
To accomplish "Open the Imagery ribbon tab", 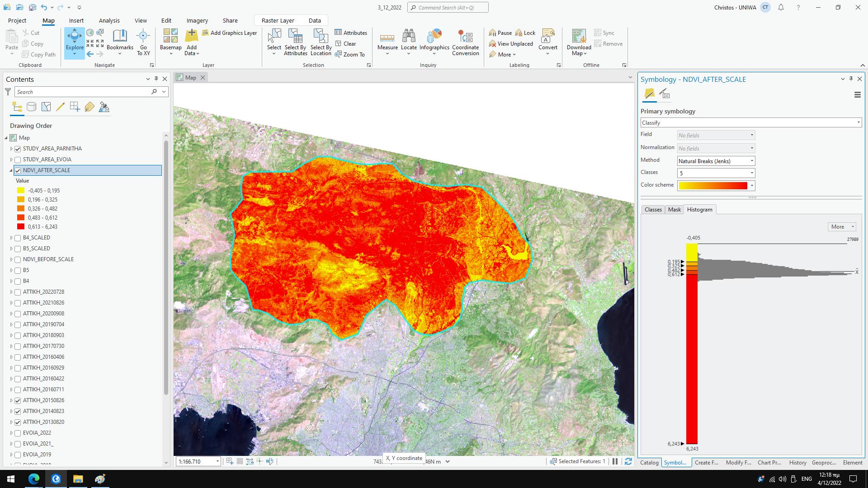I will click(x=197, y=20).
